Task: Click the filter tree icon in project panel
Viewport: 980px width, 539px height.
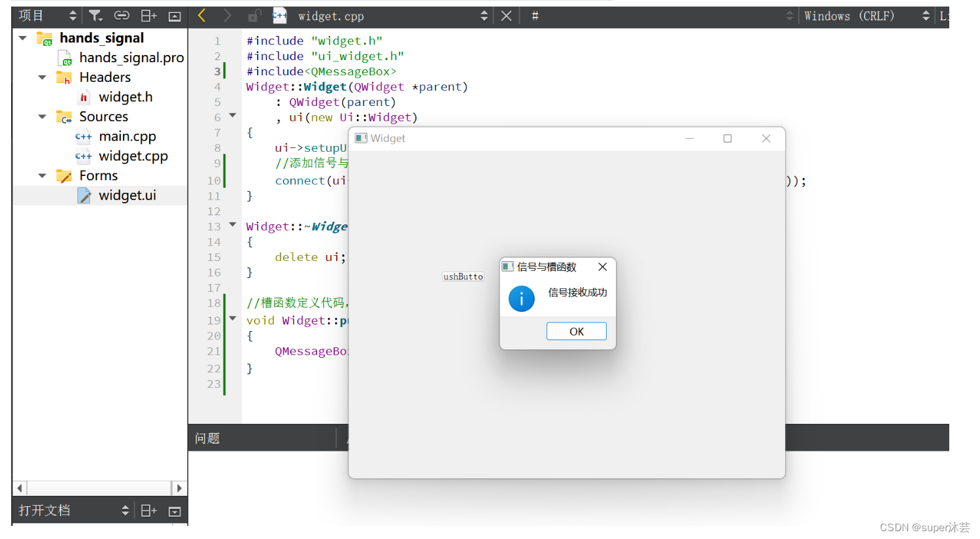Action: point(95,16)
